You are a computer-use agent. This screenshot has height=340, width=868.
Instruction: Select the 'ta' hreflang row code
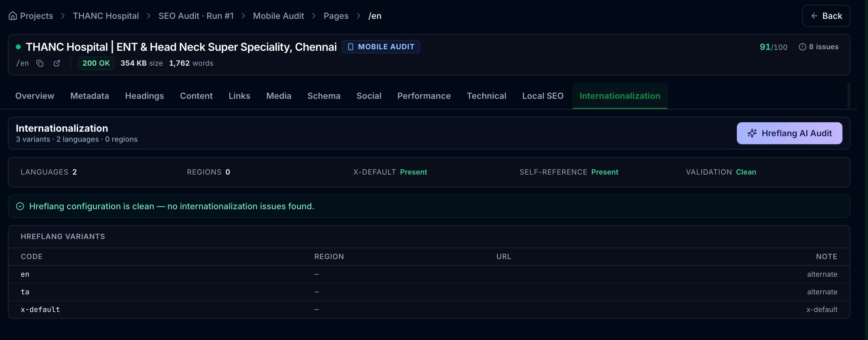coord(25,292)
